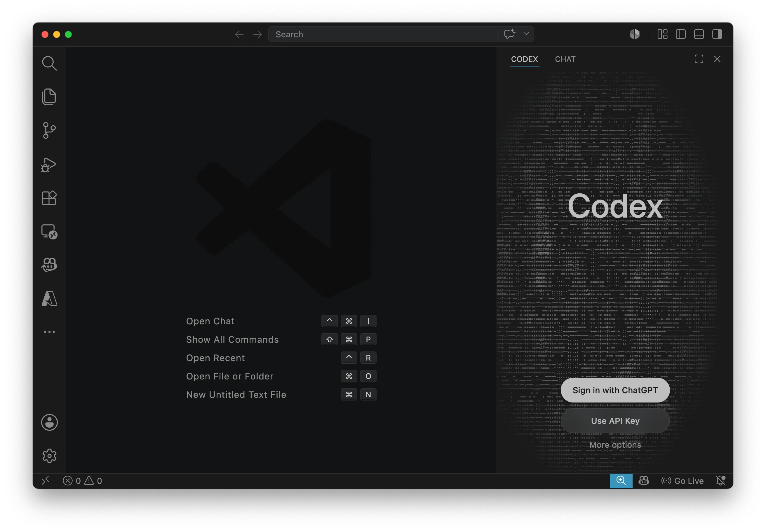Toggle the bottom panel

pyautogui.click(x=699, y=34)
